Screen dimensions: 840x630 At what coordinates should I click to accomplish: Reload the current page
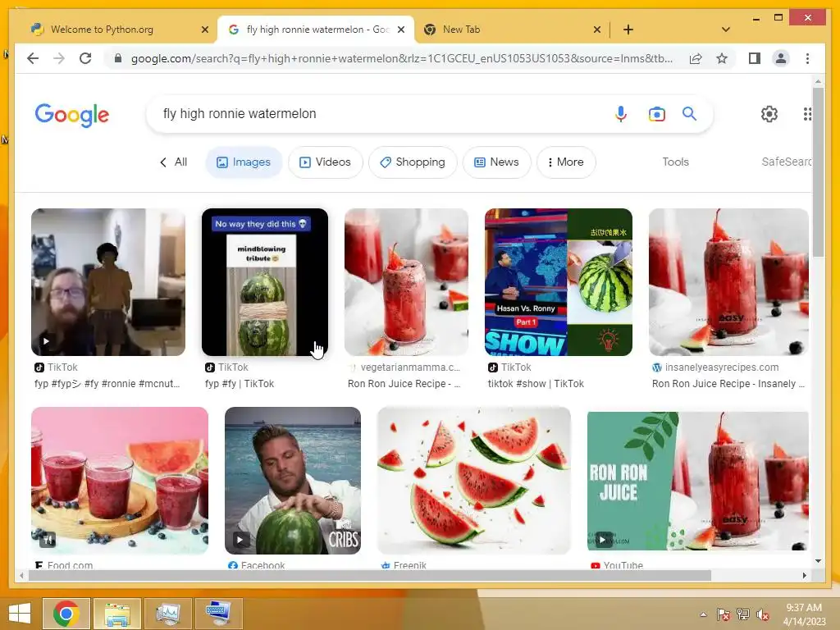[x=85, y=58]
